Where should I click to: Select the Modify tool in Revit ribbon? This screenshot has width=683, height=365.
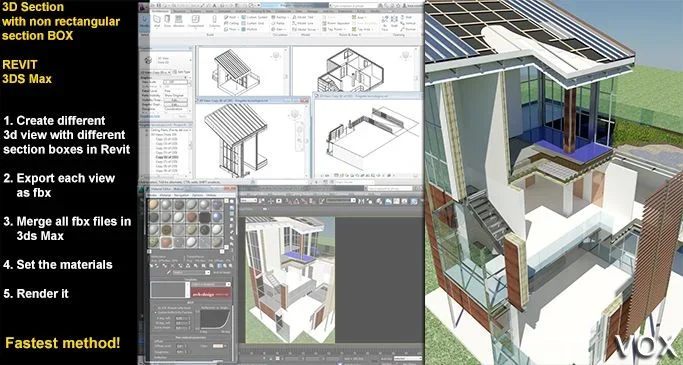[144, 22]
